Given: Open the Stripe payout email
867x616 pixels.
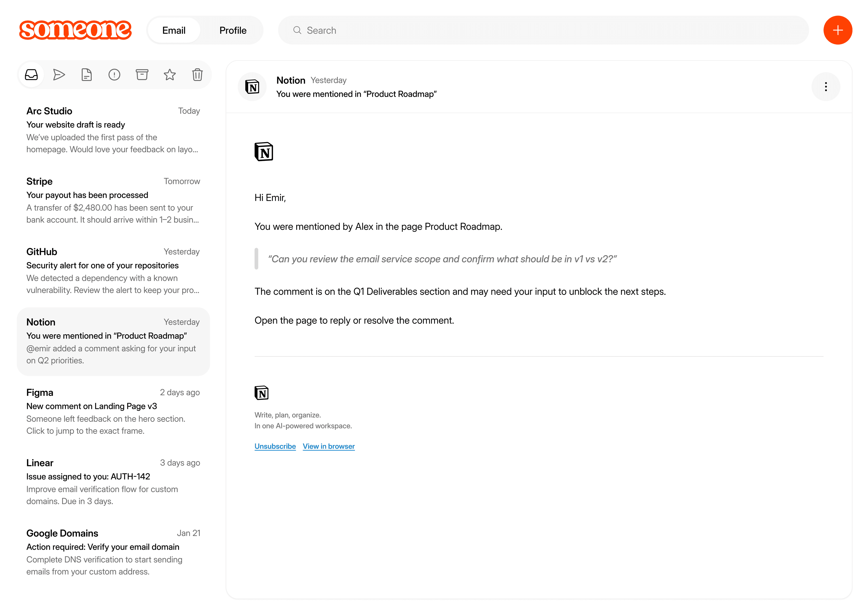Looking at the screenshot, I should [113, 201].
